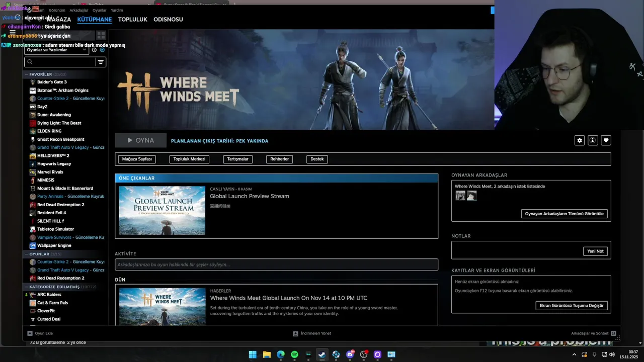644x362 pixels.
Task: Show hidden tray icons chevron
Action: (x=574, y=354)
